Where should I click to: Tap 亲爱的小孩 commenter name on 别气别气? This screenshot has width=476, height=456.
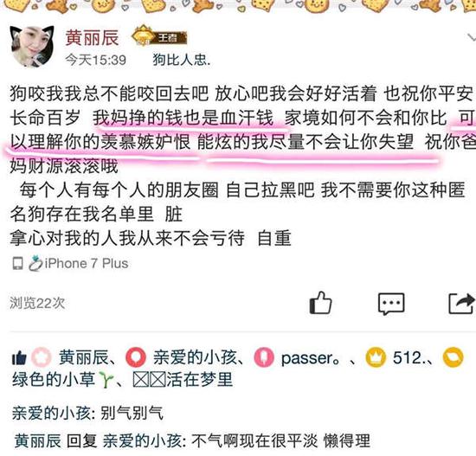click(51, 413)
